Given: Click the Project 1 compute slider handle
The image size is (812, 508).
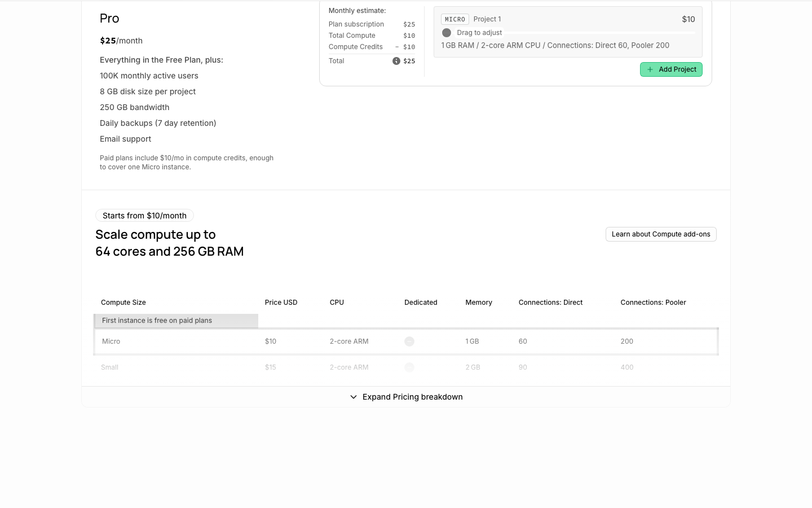Looking at the screenshot, I should tap(447, 33).
